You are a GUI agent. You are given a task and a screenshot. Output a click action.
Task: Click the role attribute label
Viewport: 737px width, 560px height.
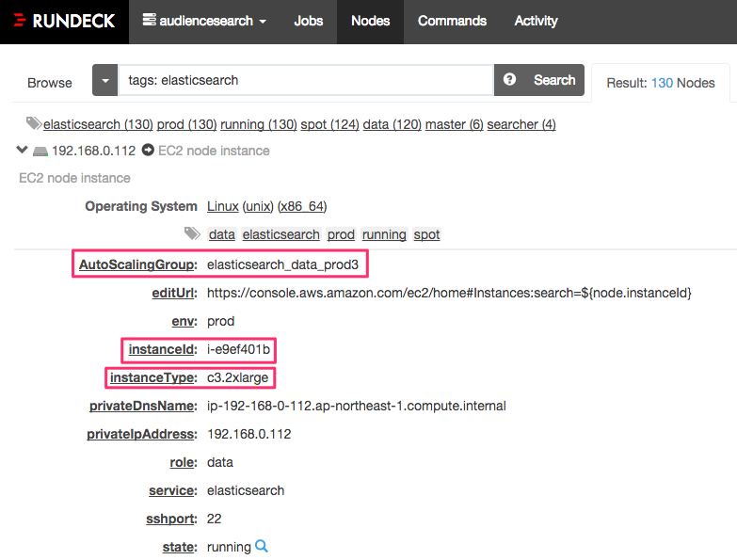coord(184,462)
